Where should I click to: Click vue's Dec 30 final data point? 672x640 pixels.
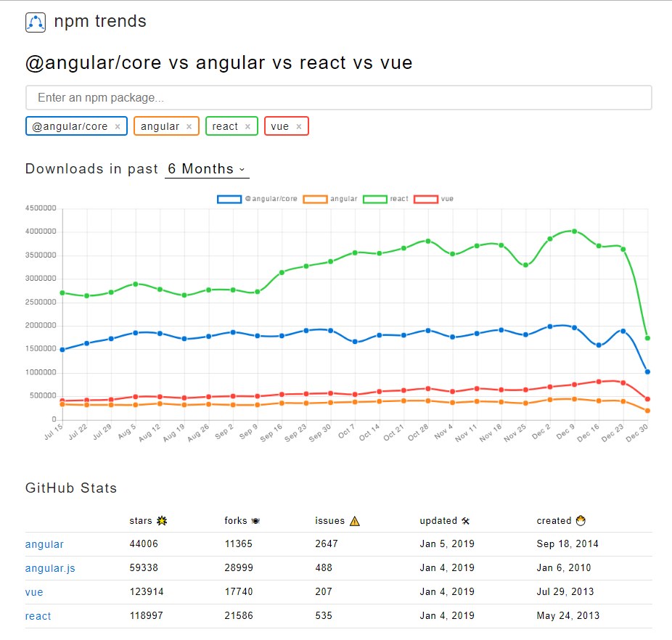pyautogui.click(x=647, y=399)
